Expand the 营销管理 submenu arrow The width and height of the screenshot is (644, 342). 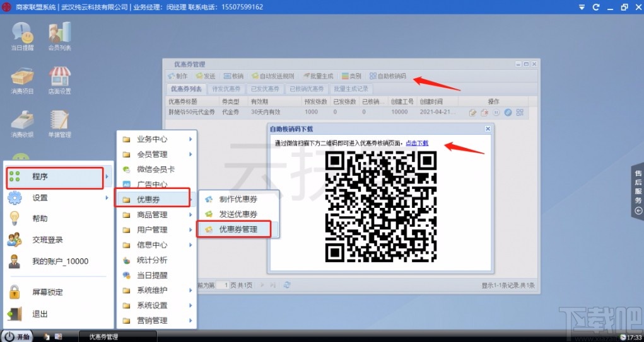click(190, 320)
